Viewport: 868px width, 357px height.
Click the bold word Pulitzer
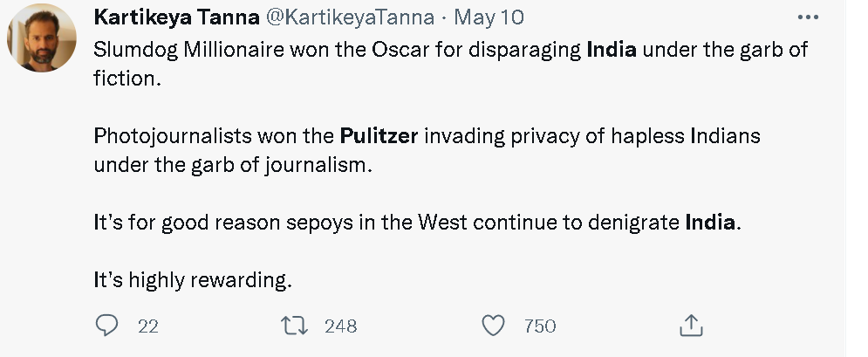[x=379, y=136]
